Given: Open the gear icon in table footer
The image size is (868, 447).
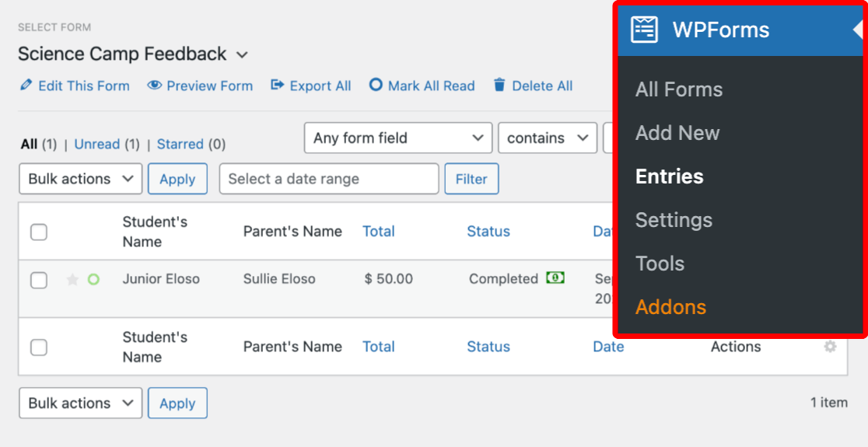Looking at the screenshot, I should click(x=830, y=347).
